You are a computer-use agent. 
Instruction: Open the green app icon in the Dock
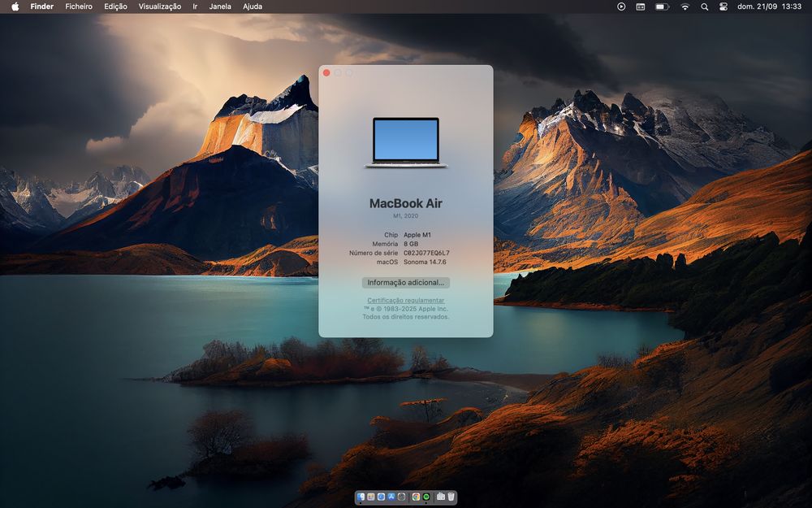point(426,497)
